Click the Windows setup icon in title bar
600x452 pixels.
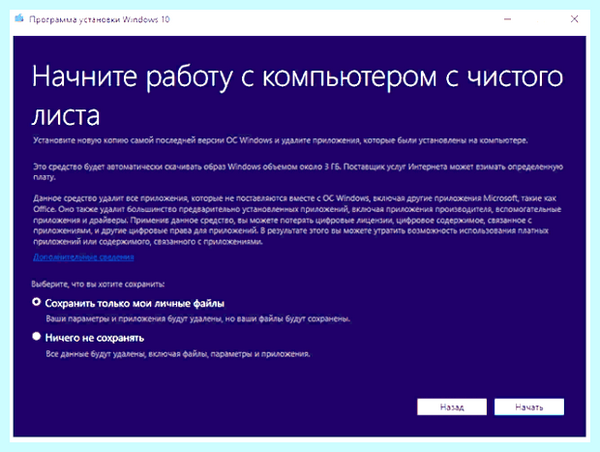tap(19, 19)
